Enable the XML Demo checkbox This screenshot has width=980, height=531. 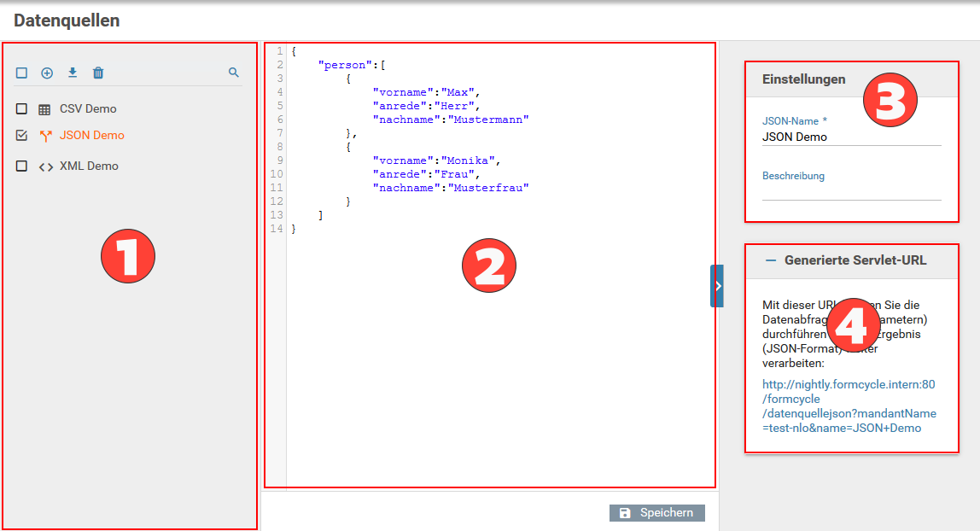pos(21,166)
